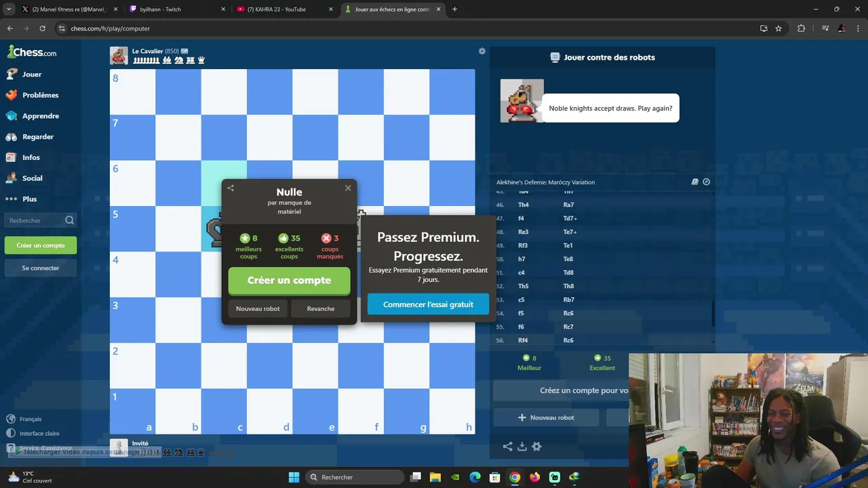Open a new browser tab
Viewport: 868px width, 488px height.
pyautogui.click(x=454, y=9)
